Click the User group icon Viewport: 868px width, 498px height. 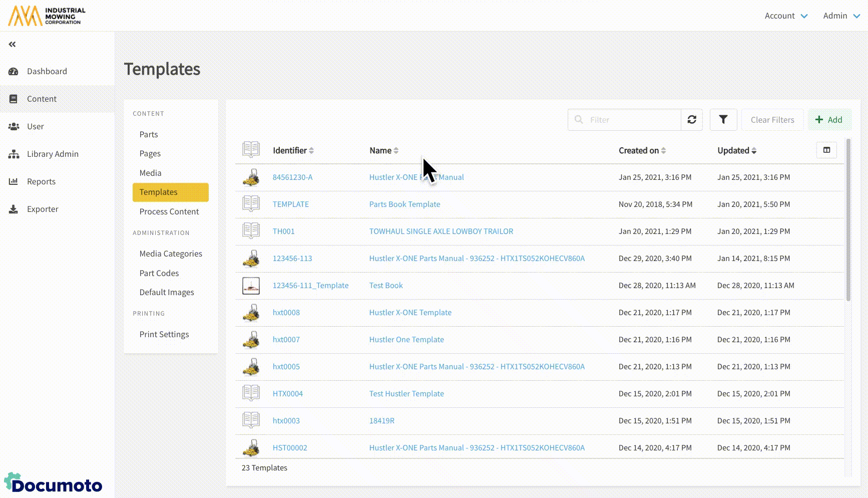(x=14, y=126)
